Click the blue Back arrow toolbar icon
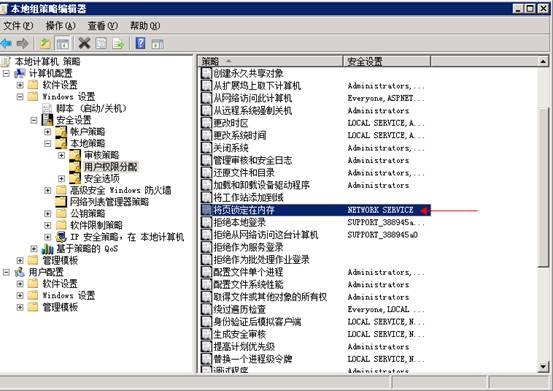Image resolution: width=553 pixels, height=391 pixels. click(x=6, y=43)
